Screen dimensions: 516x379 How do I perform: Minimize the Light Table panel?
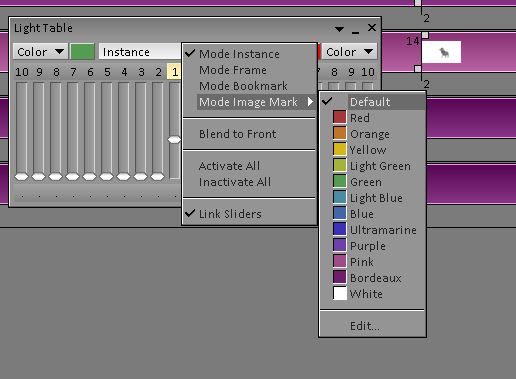click(355, 32)
